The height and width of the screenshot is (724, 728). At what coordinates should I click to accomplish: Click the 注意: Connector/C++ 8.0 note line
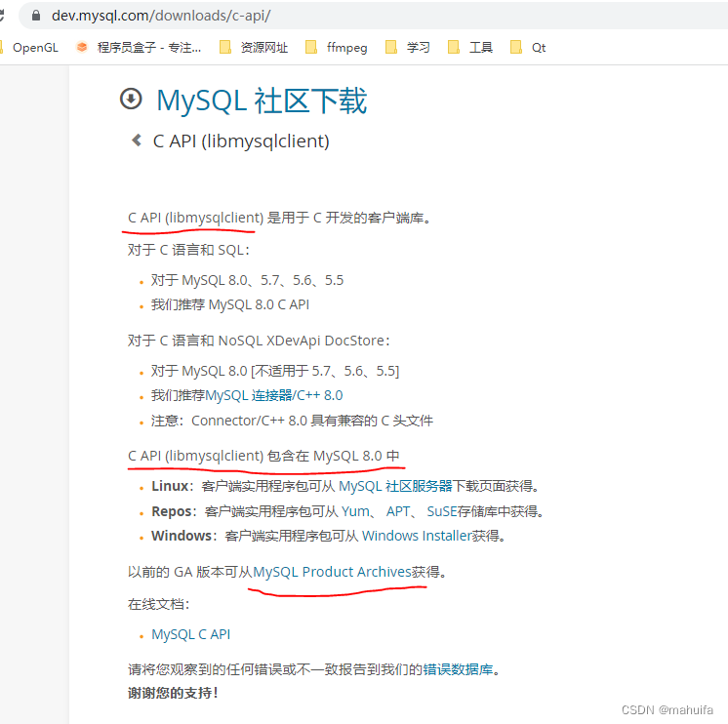point(292,421)
